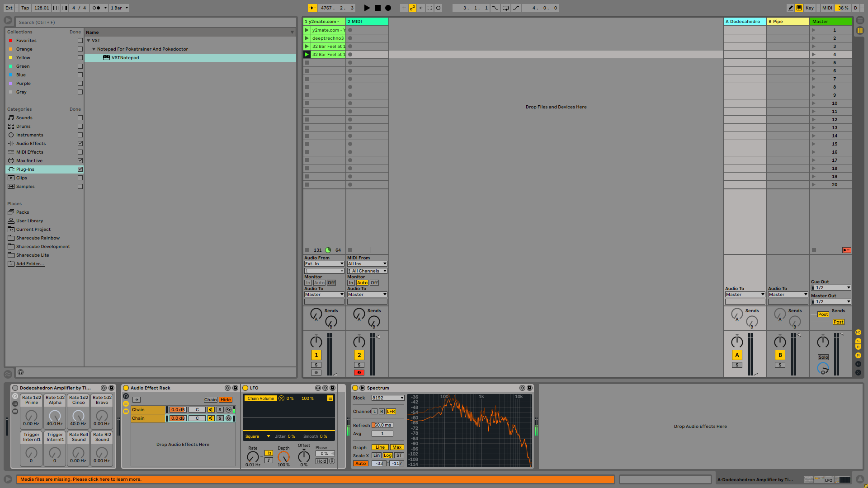Image resolution: width=868 pixels, height=488 pixels.
Task: Collapse the VST folder tree
Action: point(89,41)
